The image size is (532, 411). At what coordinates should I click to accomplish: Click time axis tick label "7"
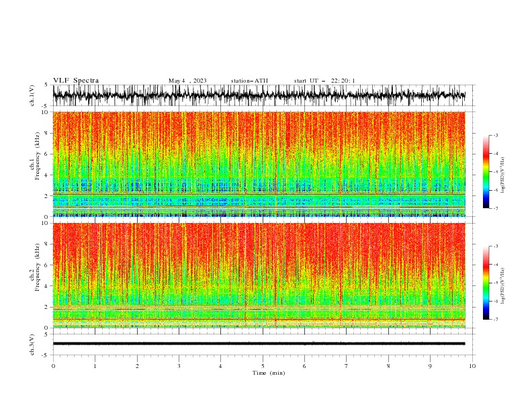click(x=347, y=366)
